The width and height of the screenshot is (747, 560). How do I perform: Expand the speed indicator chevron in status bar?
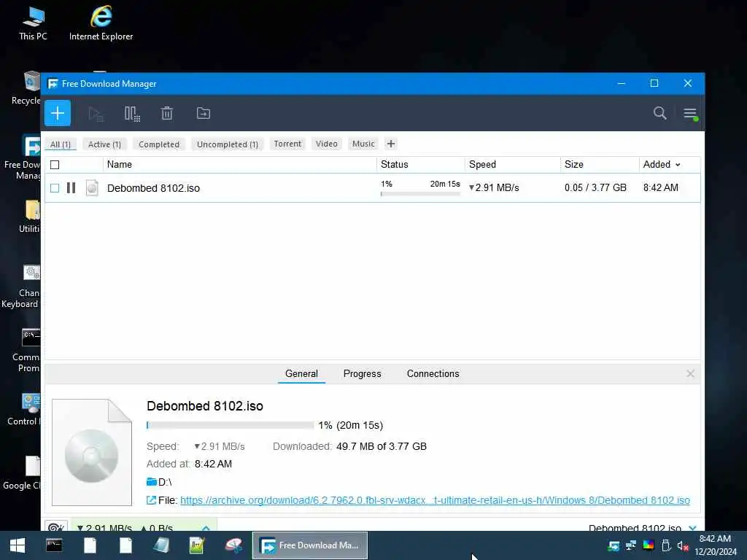click(206, 528)
